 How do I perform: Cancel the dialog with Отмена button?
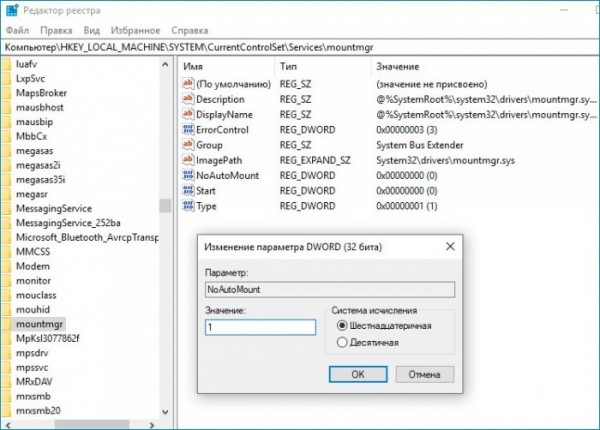(424, 374)
